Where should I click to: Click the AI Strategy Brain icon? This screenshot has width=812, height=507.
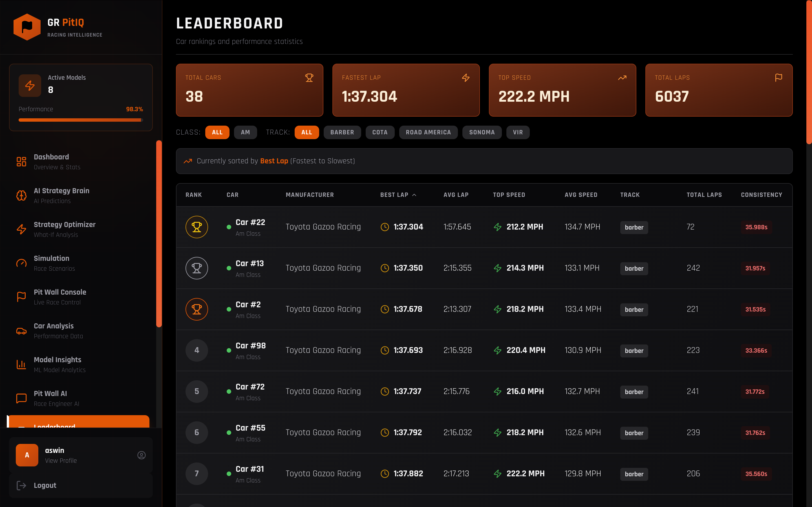tap(21, 195)
